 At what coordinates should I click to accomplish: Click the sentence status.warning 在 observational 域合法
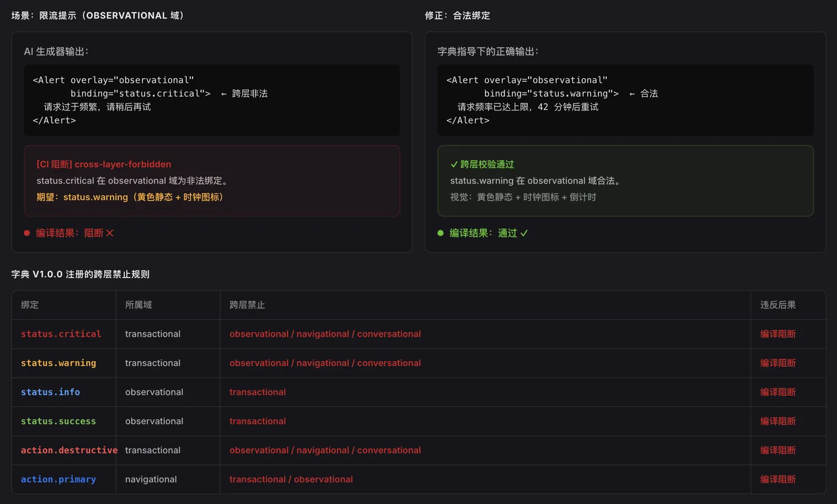(537, 181)
